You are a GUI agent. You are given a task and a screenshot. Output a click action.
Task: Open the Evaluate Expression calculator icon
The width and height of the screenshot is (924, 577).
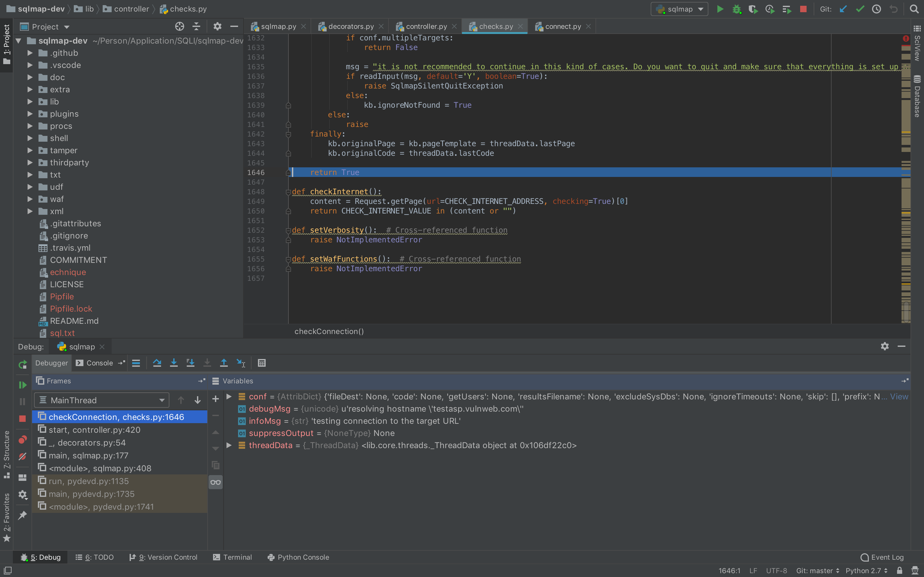tap(261, 363)
